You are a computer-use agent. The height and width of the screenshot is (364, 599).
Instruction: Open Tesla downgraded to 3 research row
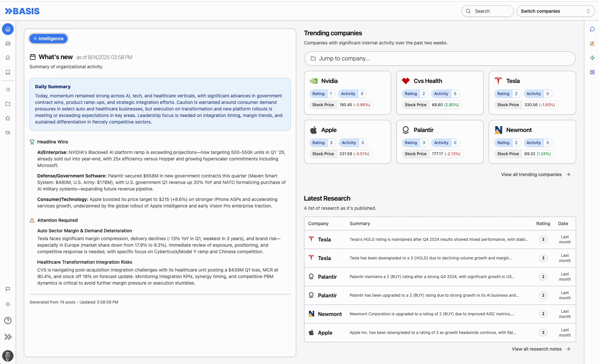(x=440, y=258)
